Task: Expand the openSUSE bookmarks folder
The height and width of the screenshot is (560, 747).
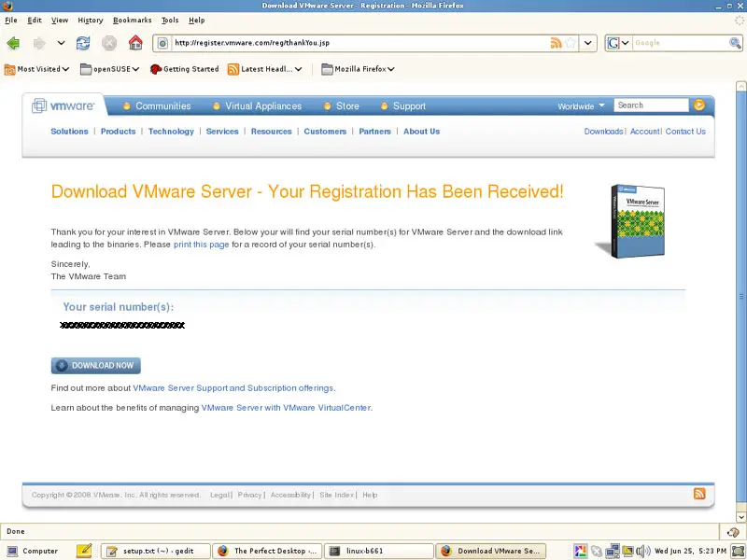Action: (x=109, y=69)
